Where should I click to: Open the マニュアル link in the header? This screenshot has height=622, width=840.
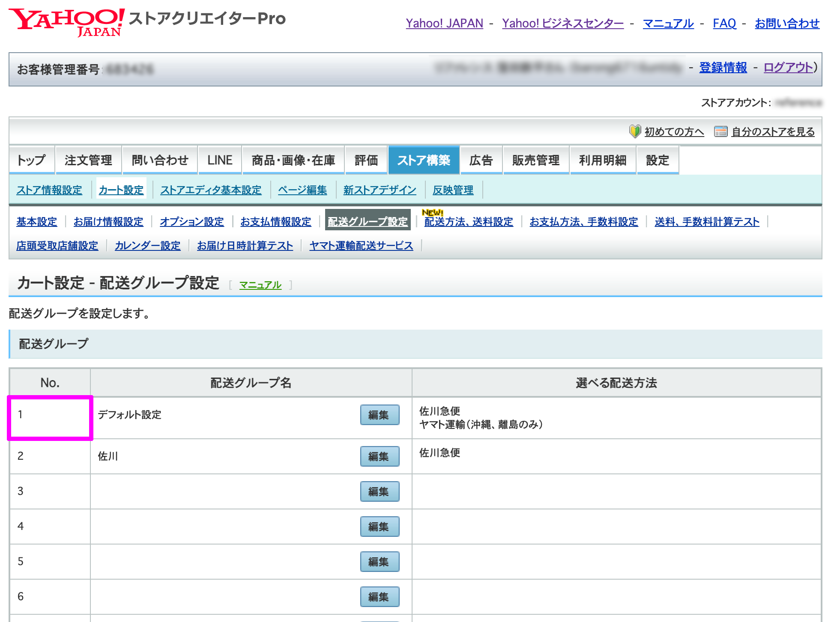point(668,23)
